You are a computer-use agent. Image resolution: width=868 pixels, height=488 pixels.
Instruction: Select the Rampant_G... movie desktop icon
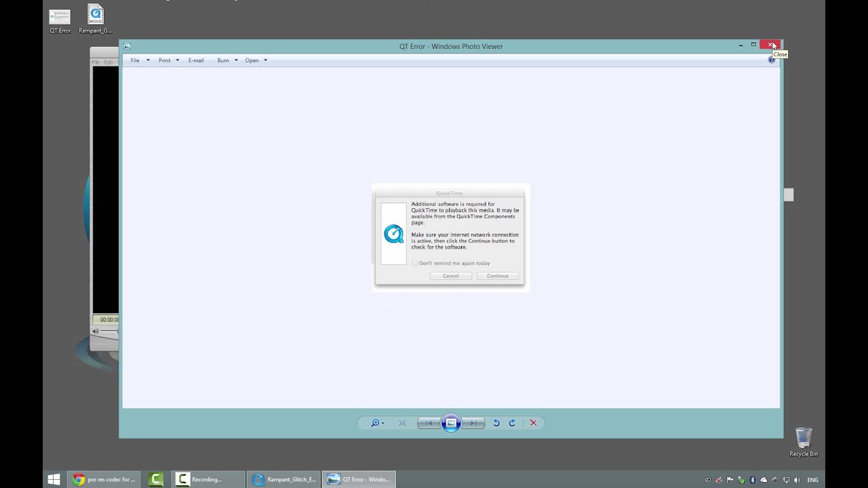pyautogui.click(x=96, y=20)
